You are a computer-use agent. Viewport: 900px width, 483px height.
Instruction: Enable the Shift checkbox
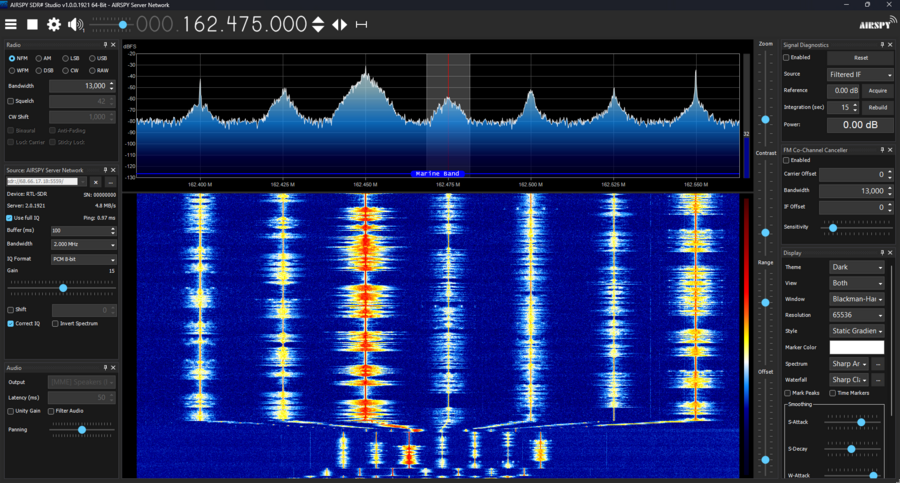(10, 310)
